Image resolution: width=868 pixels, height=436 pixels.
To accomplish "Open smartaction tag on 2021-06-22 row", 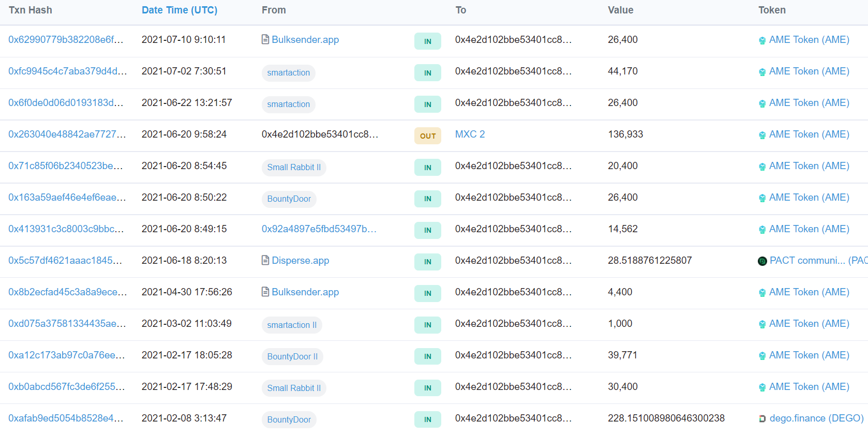I will (x=288, y=104).
